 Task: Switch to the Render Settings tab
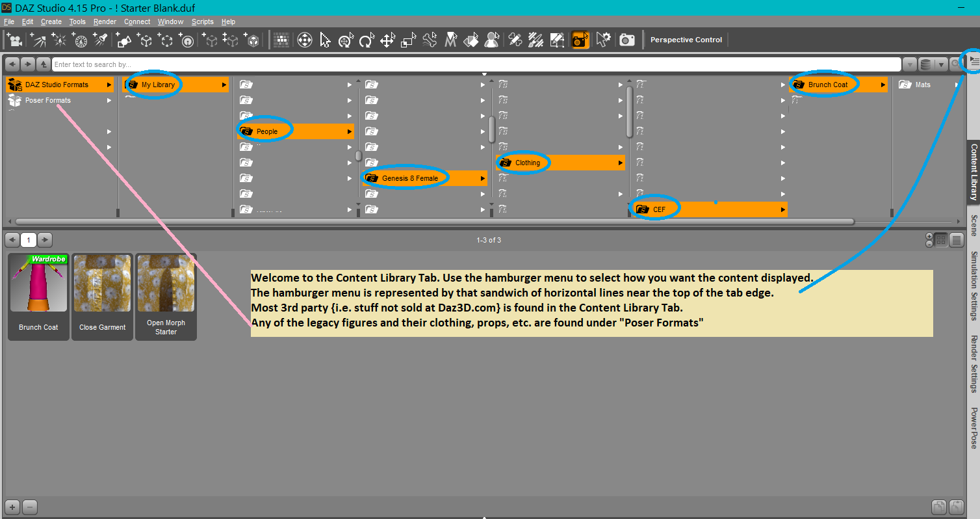974,364
